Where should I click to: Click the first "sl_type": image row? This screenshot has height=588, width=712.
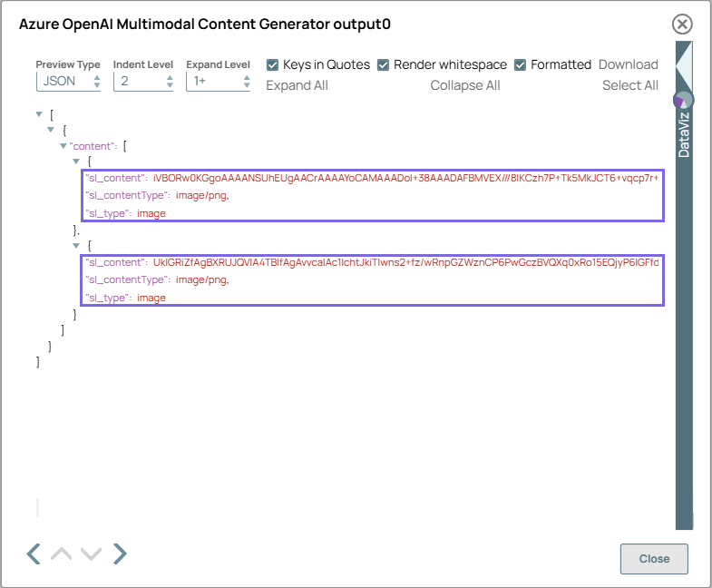pyautogui.click(x=125, y=213)
